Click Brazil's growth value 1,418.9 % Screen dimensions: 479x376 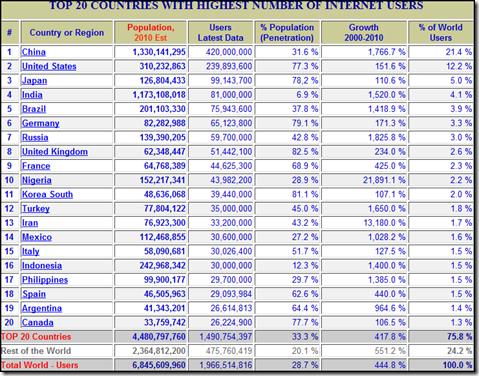pyautogui.click(x=387, y=109)
